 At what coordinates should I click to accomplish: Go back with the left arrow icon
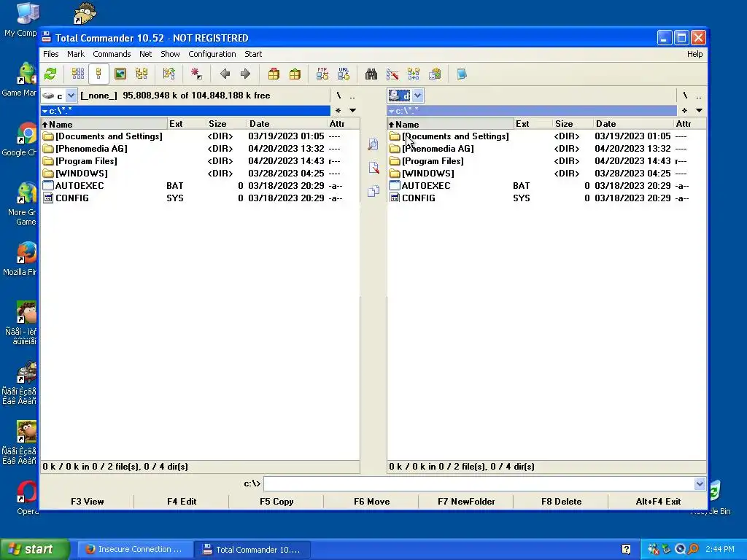pyautogui.click(x=225, y=74)
